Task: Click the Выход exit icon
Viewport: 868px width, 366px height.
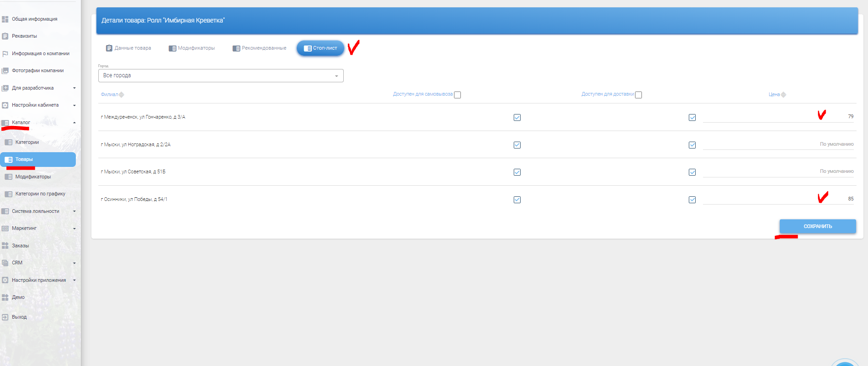Action: coord(5,317)
